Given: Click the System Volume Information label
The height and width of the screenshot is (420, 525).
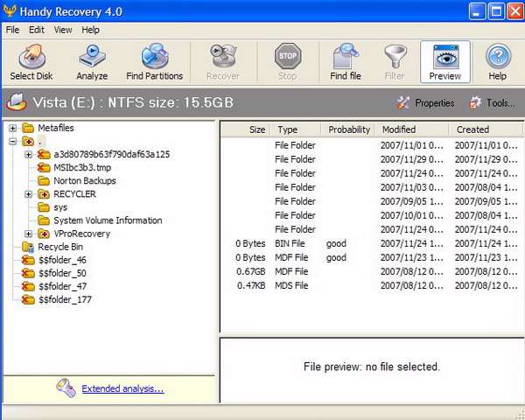Looking at the screenshot, I should (108, 220).
